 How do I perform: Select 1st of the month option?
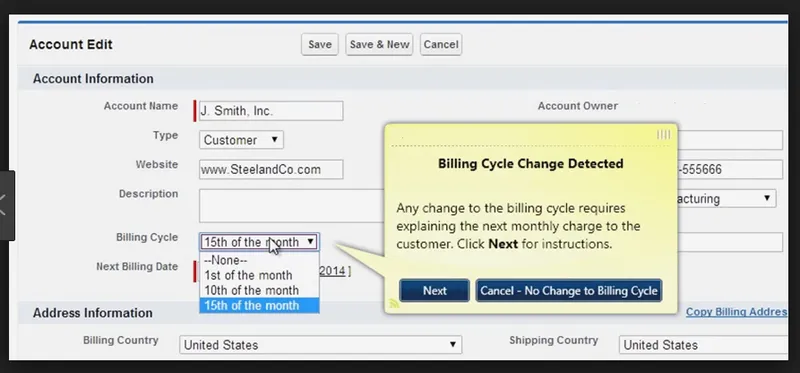259,276
